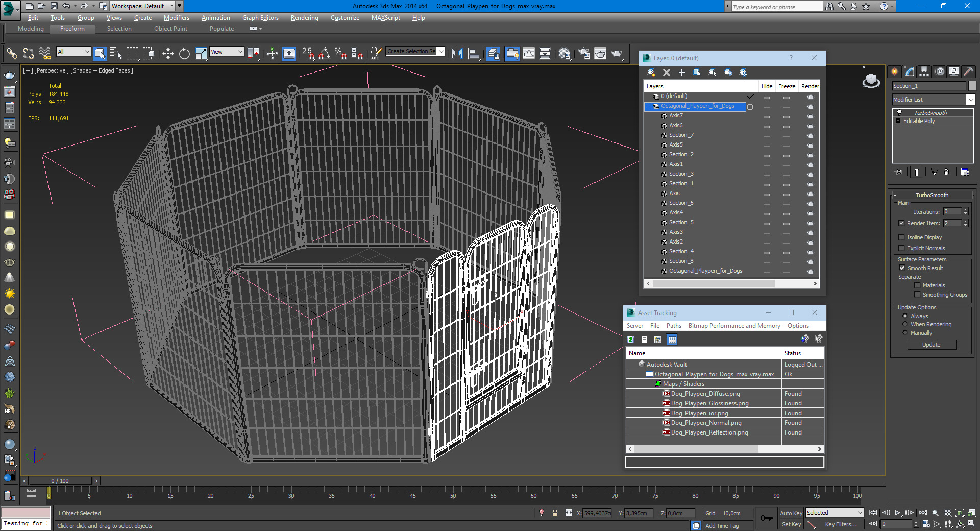Screen dimensions: 980x531
Task: Collapse the TurboSmooth rollout header
Action: tap(932, 195)
